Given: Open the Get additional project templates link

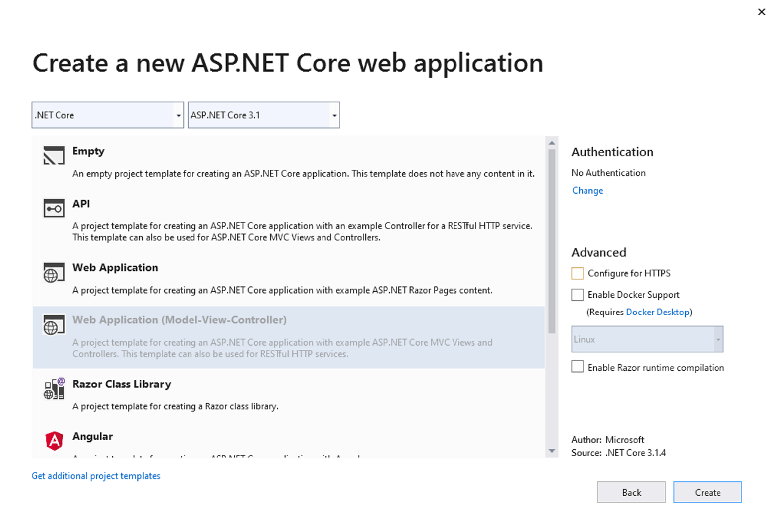Looking at the screenshot, I should click(x=96, y=476).
